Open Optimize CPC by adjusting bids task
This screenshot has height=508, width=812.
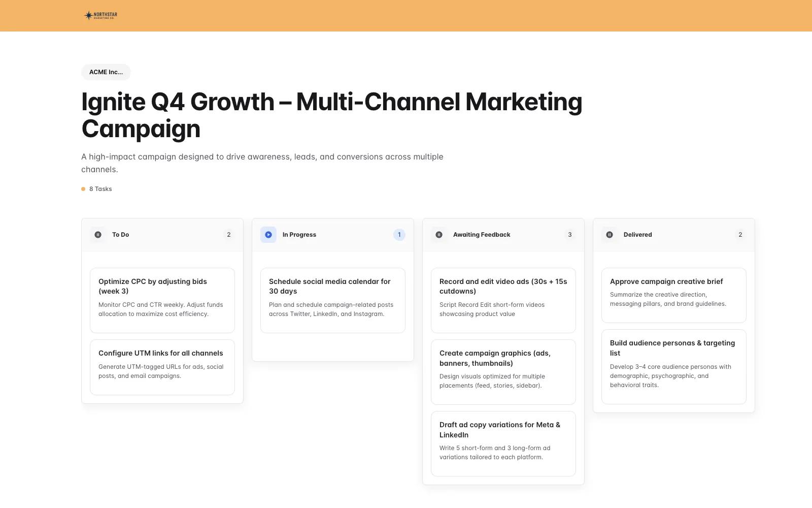coord(162,300)
